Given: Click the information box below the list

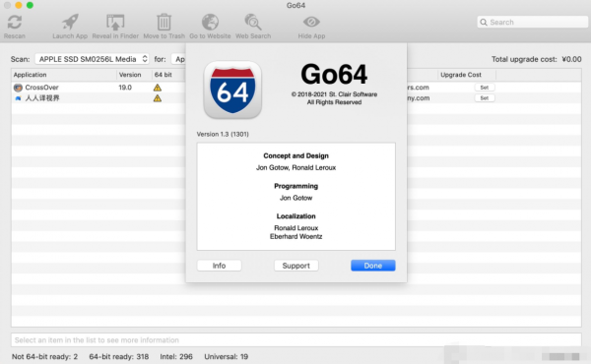Looking at the screenshot, I should click(x=296, y=340).
